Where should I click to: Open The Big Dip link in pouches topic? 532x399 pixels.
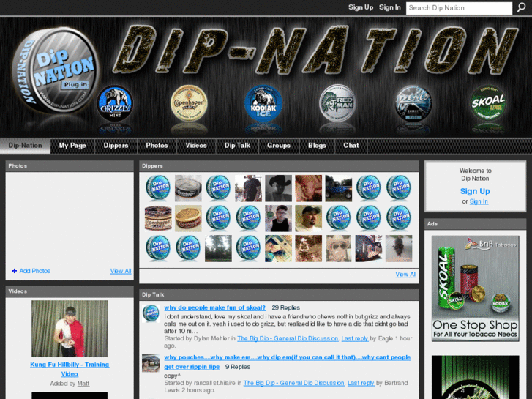coord(294,383)
